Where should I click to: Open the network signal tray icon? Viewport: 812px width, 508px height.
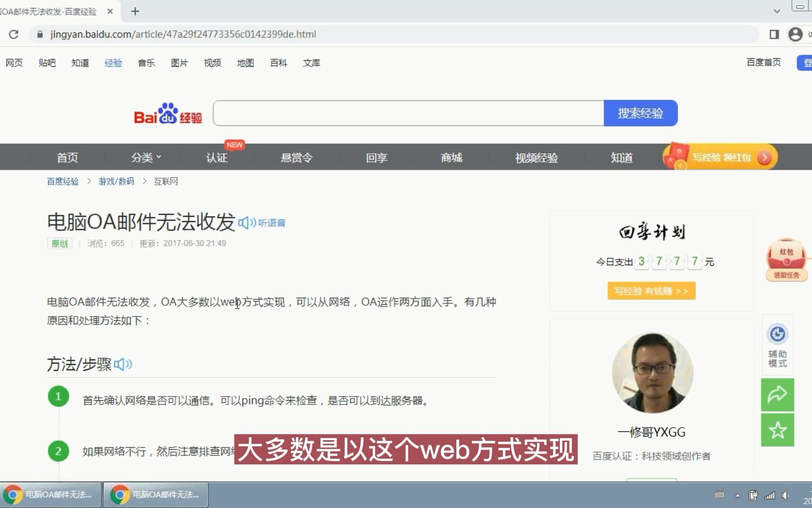tap(770, 495)
